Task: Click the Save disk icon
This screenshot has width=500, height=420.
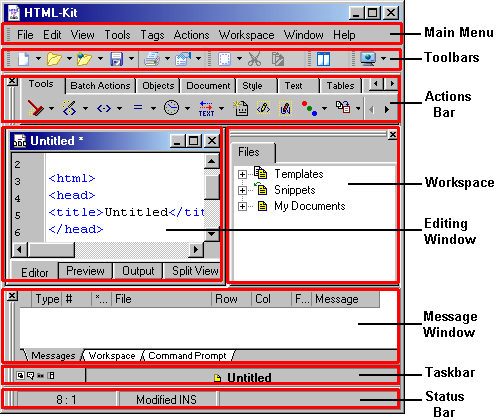Action: point(117,59)
